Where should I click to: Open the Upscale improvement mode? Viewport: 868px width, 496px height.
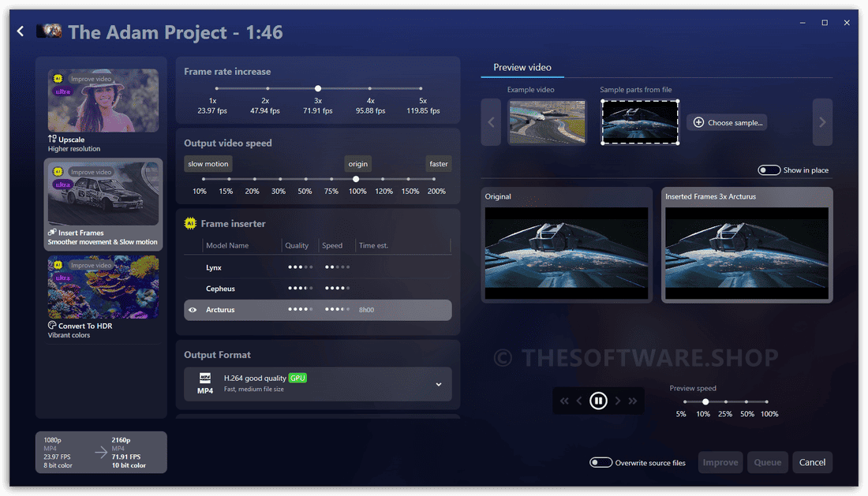(103, 110)
